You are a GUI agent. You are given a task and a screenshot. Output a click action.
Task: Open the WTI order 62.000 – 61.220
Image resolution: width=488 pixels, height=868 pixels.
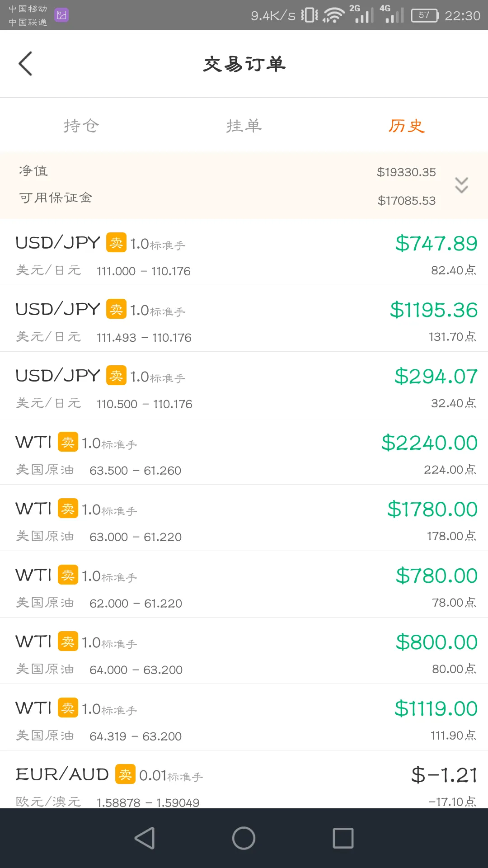coord(244,585)
